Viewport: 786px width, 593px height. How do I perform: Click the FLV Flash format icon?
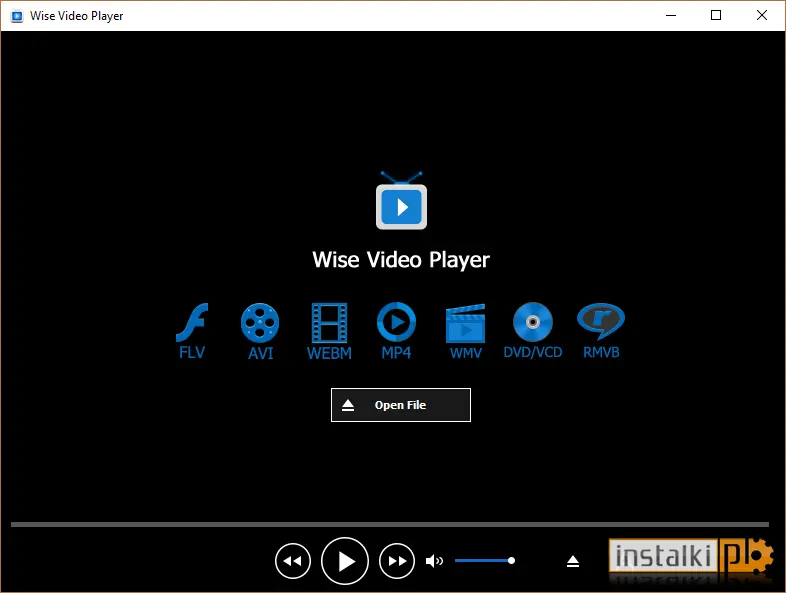point(192,322)
